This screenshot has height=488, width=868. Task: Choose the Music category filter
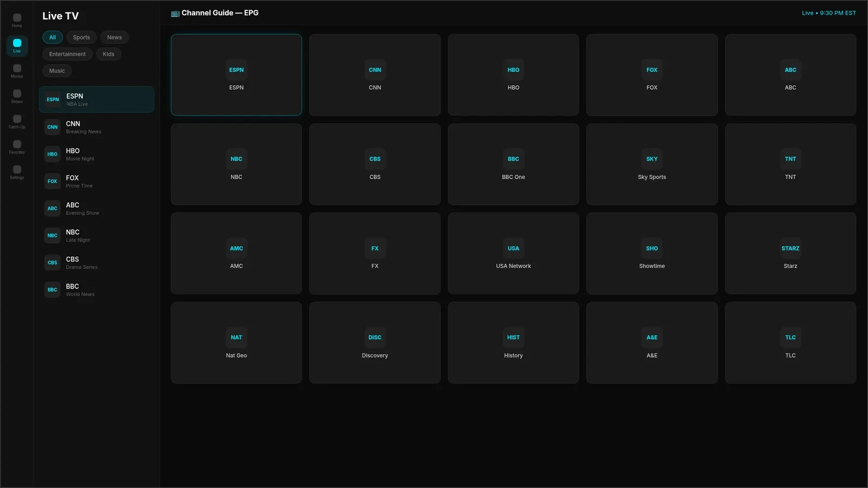pyautogui.click(x=57, y=71)
